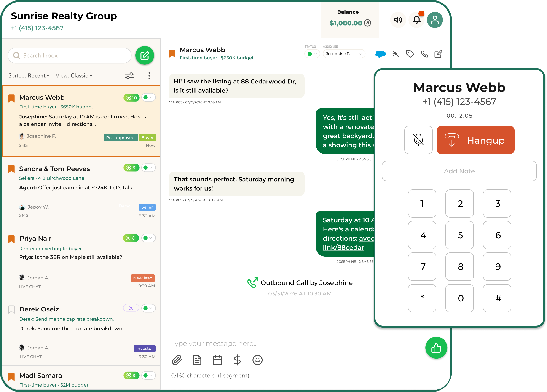Screen dimensions: 547x392
Task: Insert a template with the document icon
Action: (197, 360)
